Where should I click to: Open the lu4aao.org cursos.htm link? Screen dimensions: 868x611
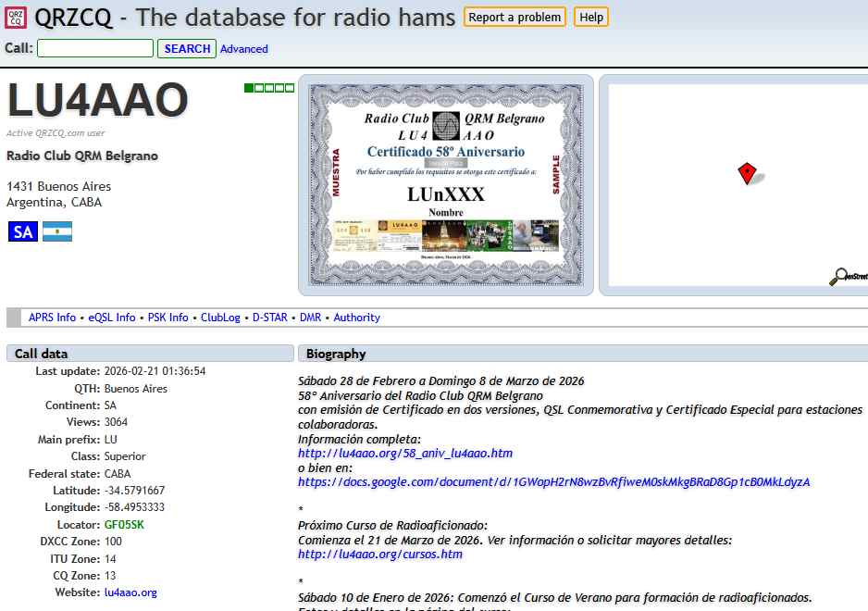click(x=379, y=555)
